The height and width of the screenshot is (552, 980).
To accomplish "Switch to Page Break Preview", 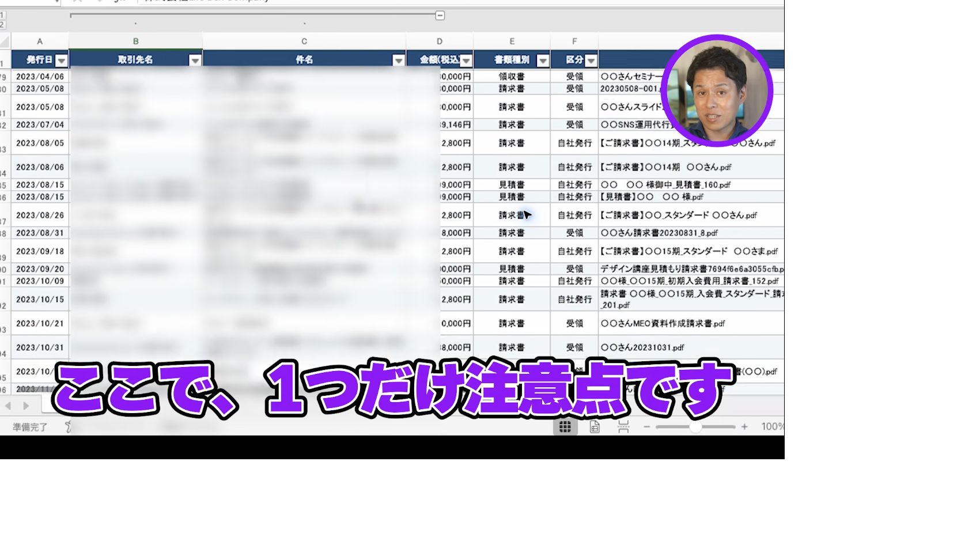I will [623, 426].
